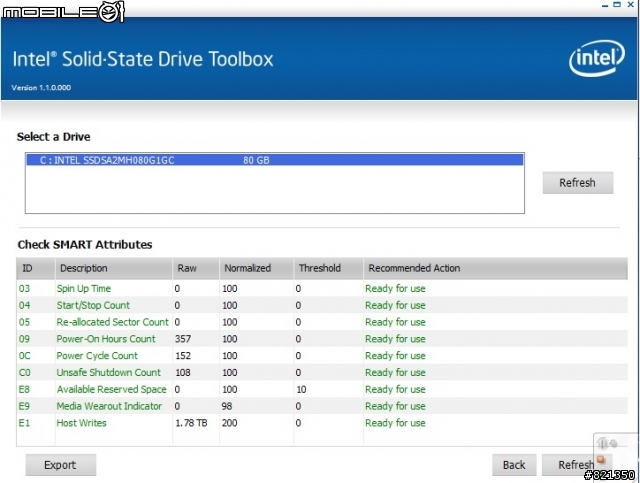Select the Re-allocated Sector Count attribute

coord(322,322)
